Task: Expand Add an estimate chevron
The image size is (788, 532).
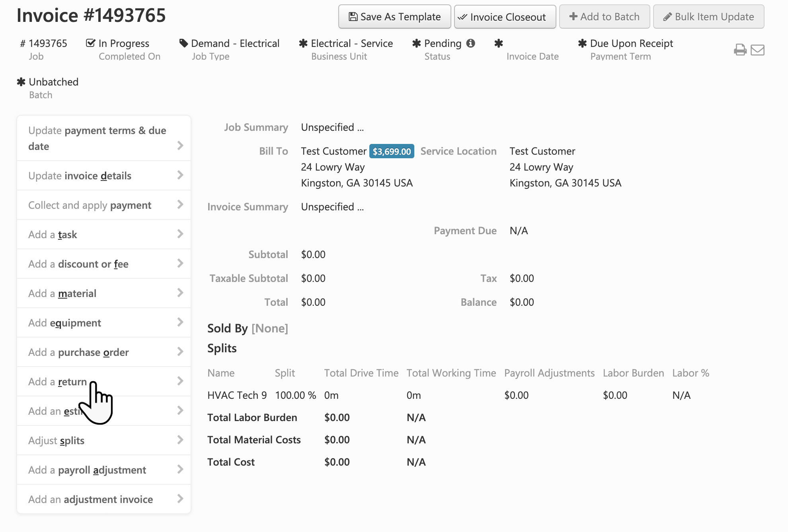Action: point(180,410)
